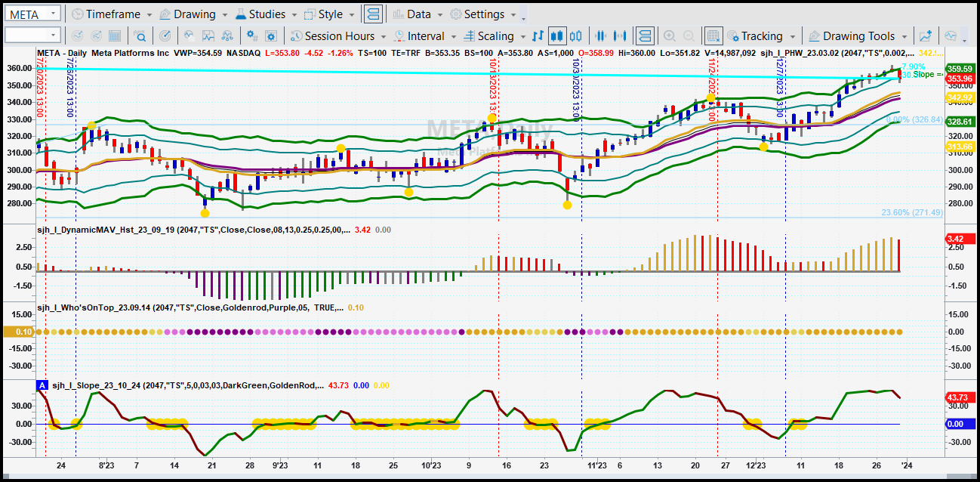The image size is (980, 482).
Task: Click the red 3.42 histogram axis label
Action: point(959,239)
